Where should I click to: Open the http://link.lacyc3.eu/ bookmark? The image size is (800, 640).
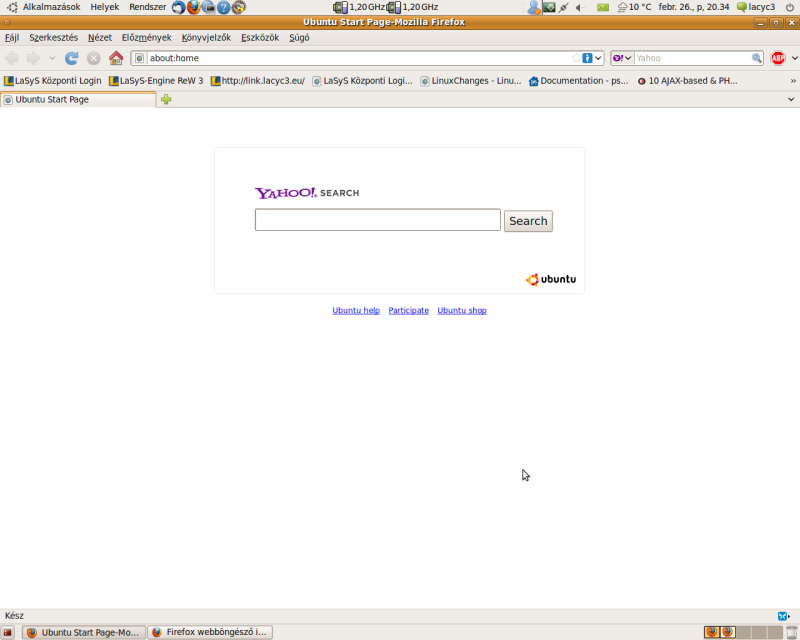[x=258, y=81]
